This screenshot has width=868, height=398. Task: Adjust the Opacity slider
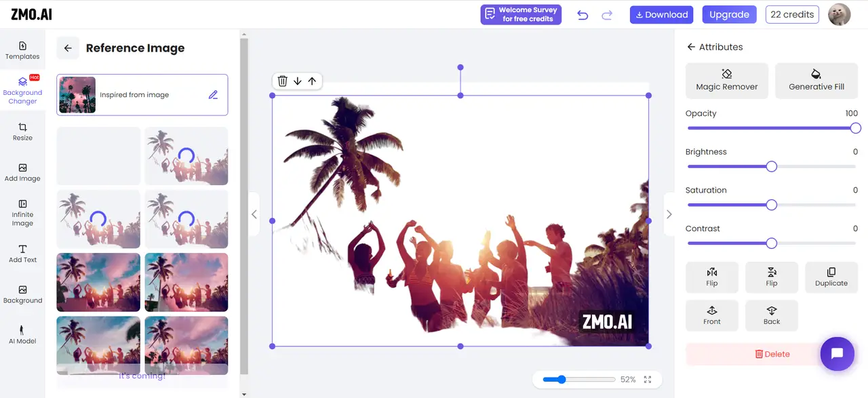tap(772, 128)
